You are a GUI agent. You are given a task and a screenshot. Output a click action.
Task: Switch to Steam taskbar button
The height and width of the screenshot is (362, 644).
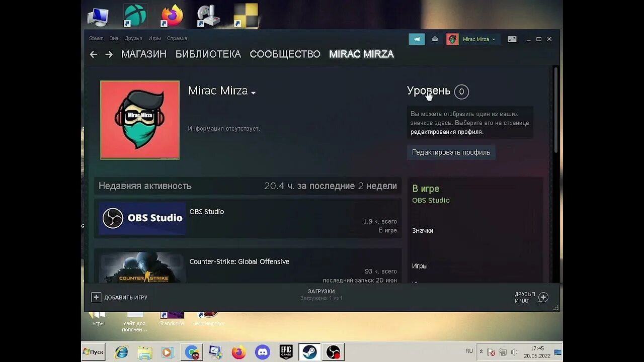(x=309, y=352)
